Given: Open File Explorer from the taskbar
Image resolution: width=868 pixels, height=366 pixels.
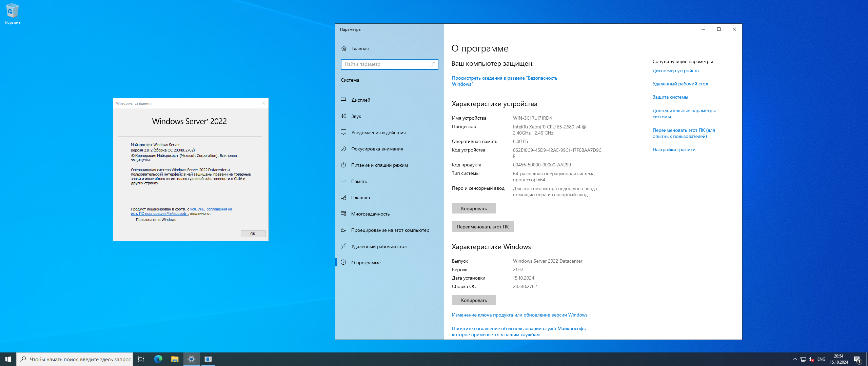Looking at the screenshot, I should pyautogui.click(x=175, y=359).
